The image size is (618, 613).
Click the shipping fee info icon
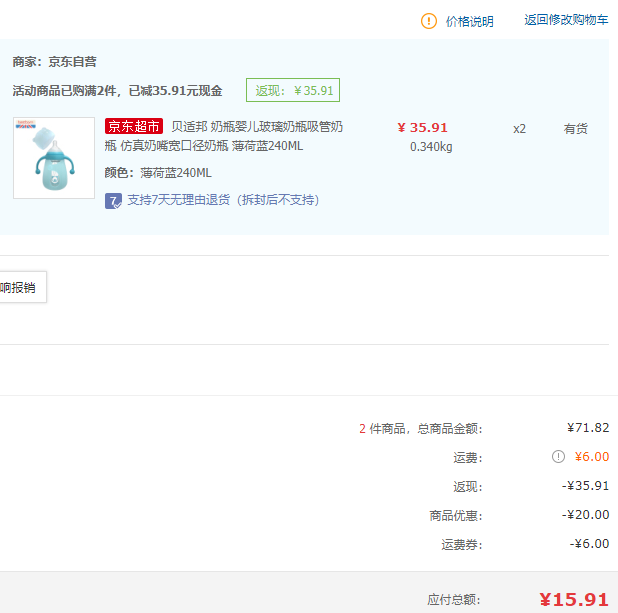tap(558, 456)
